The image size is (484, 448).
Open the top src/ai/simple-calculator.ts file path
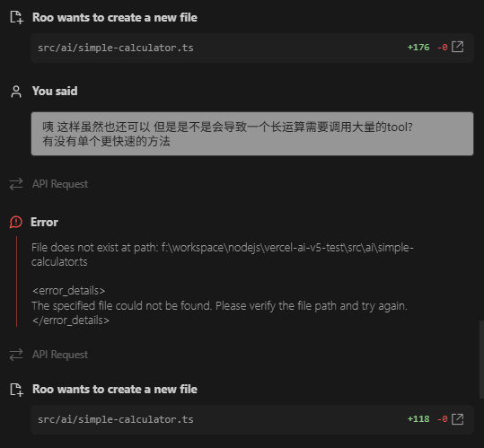tap(116, 48)
